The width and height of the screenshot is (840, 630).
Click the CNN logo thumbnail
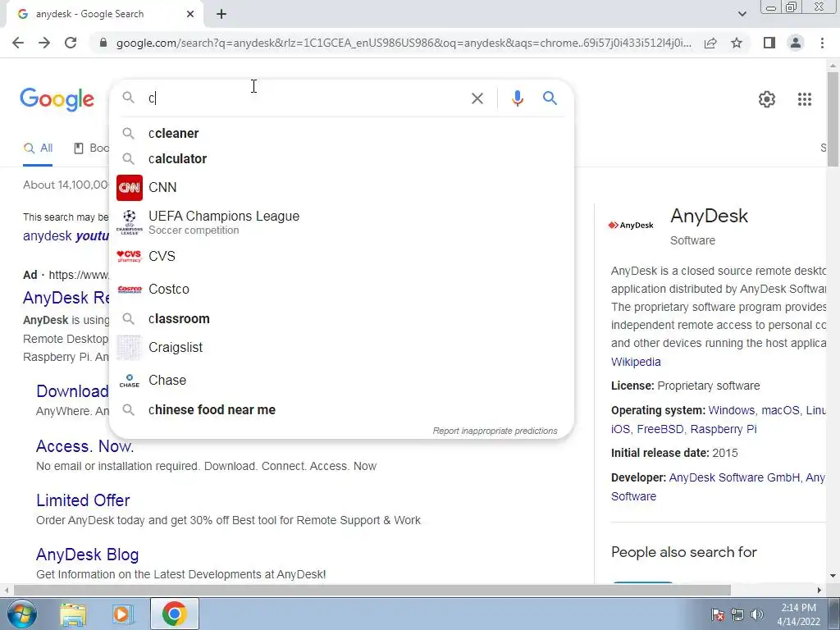(x=129, y=188)
